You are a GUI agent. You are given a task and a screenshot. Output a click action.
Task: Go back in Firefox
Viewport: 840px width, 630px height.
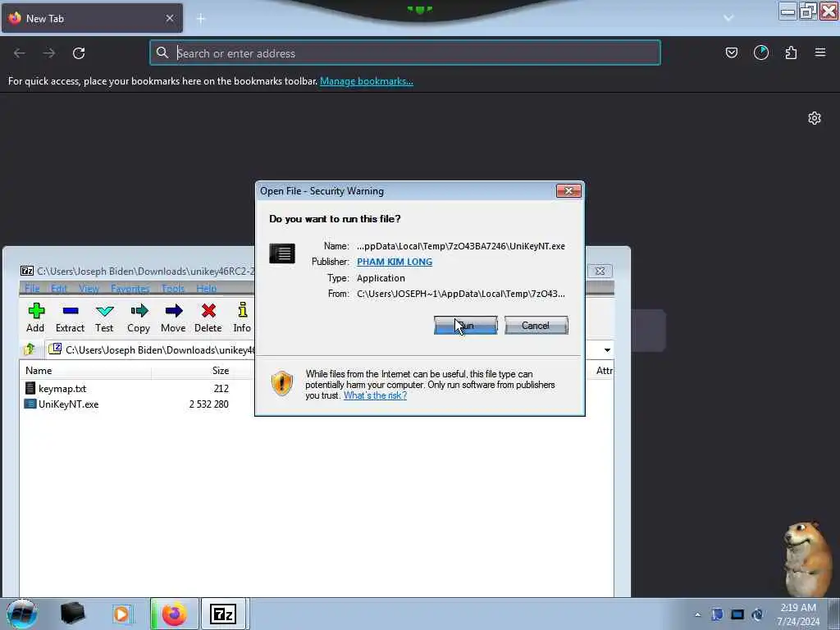pos(20,53)
